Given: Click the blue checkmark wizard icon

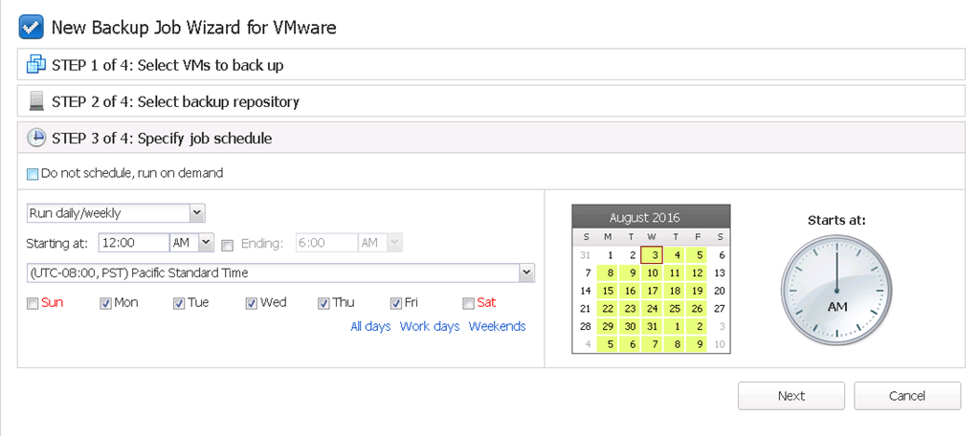Looking at the screenshot, I should 32,28.
